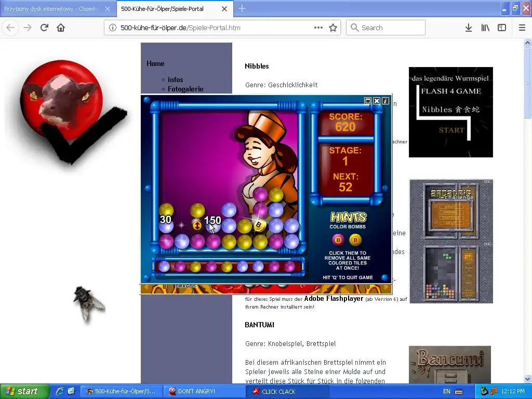Maximize the game popup window

(367, 101)
